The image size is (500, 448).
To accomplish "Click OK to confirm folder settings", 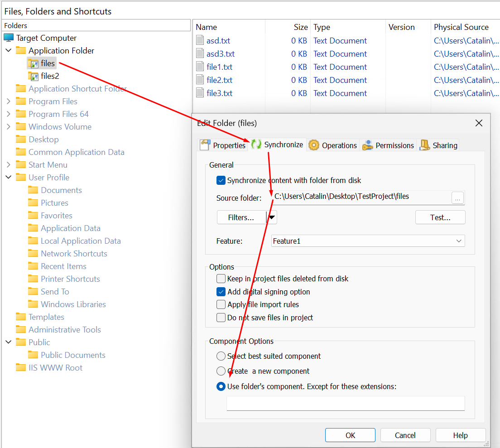I will [350, 435].
